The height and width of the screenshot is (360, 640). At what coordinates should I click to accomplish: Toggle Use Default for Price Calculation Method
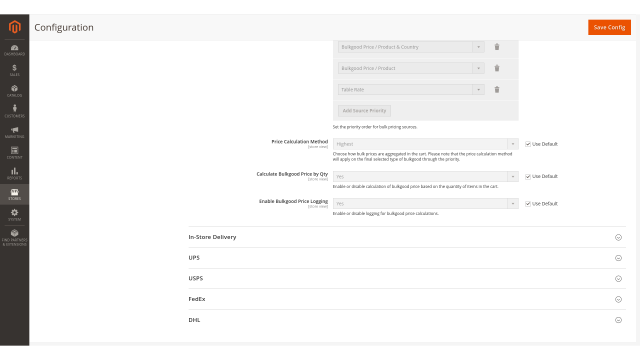pyautogui.click(x=528, y=144)
